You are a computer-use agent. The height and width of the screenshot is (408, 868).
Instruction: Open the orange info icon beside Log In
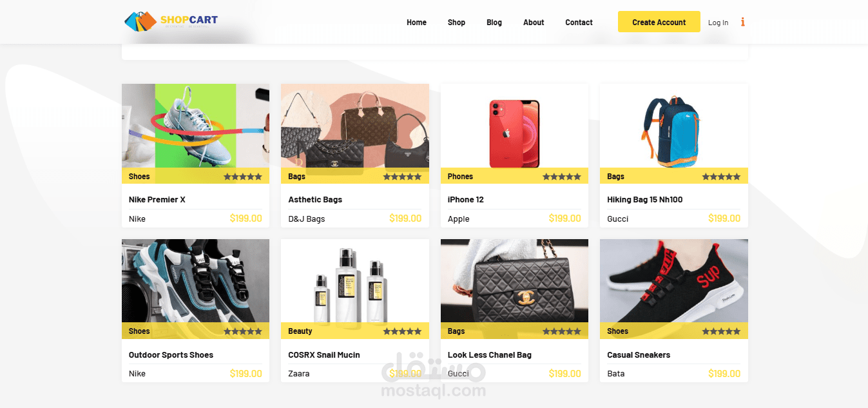[x=743, y=22]
